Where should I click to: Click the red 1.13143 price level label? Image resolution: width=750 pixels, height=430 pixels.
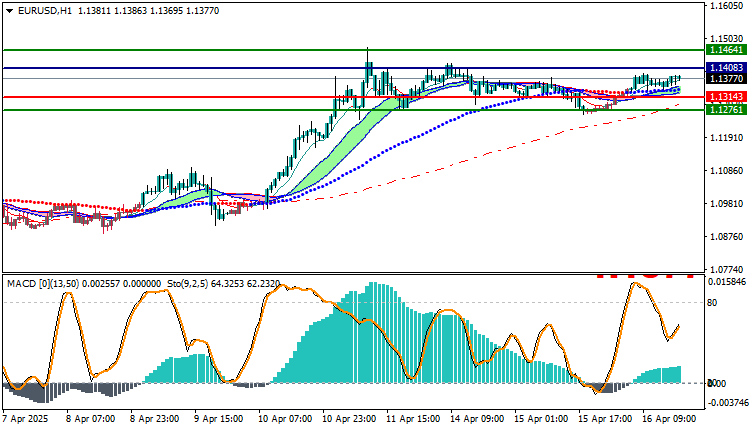[726, 97]
